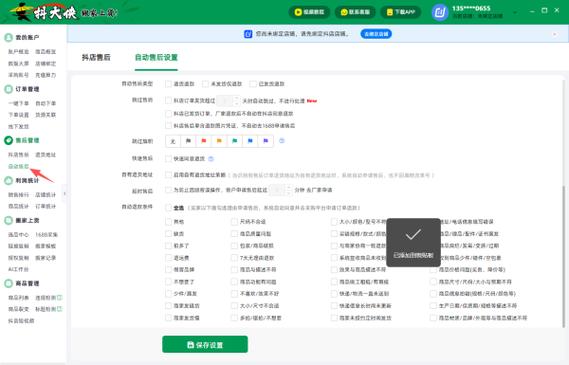Image resolution: width=569 pixels, height=365 pixels.
Task: Click the minutes input field in timeout row
Action: pyautogui.click(x=278, y=190)
